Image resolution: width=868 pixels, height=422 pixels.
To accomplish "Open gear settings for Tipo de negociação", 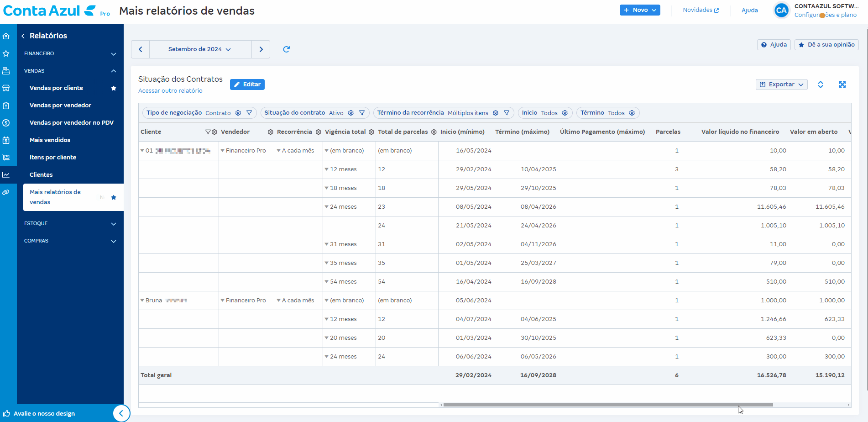I will (x=238, y=113).
